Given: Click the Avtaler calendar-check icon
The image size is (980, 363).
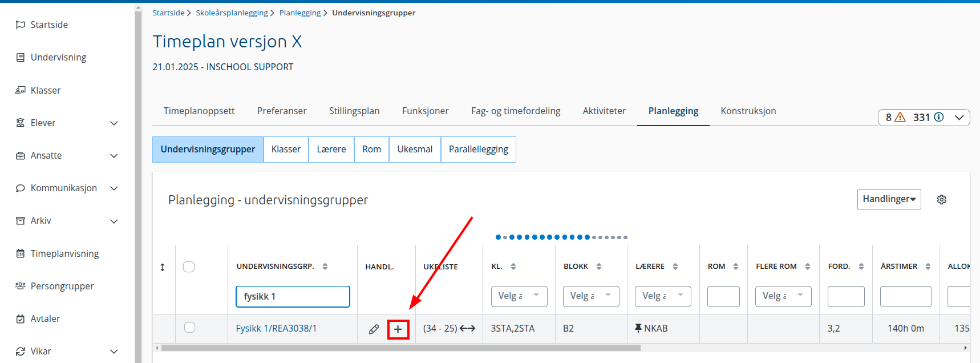Looking at the screenshot, I should 21,318.
